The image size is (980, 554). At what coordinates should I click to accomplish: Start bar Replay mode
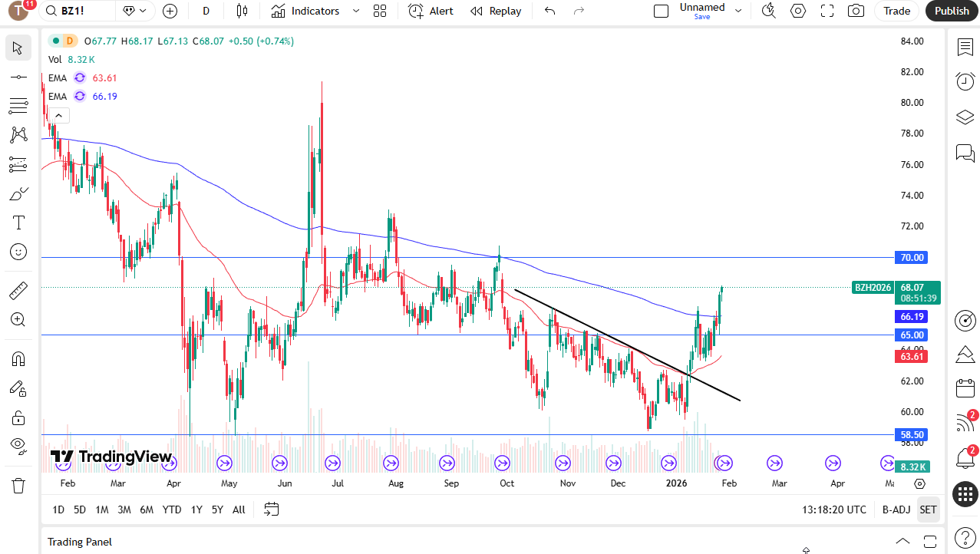(x=496, y=11)
